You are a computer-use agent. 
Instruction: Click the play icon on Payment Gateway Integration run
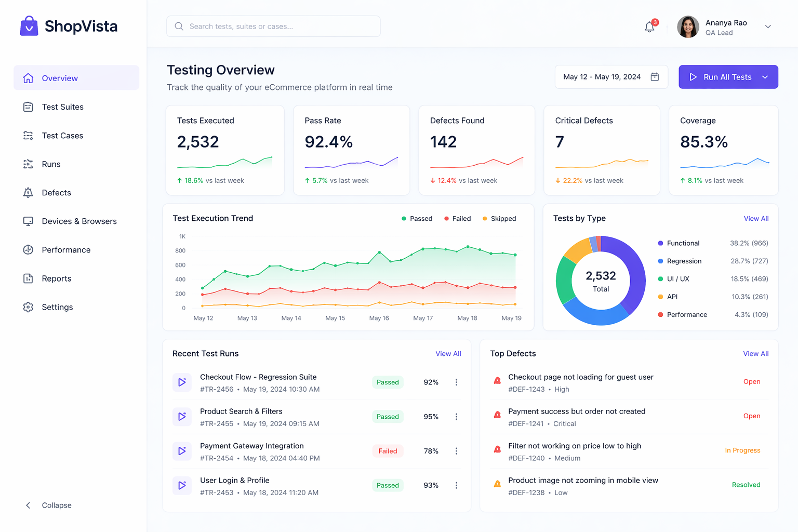point(182,451)
